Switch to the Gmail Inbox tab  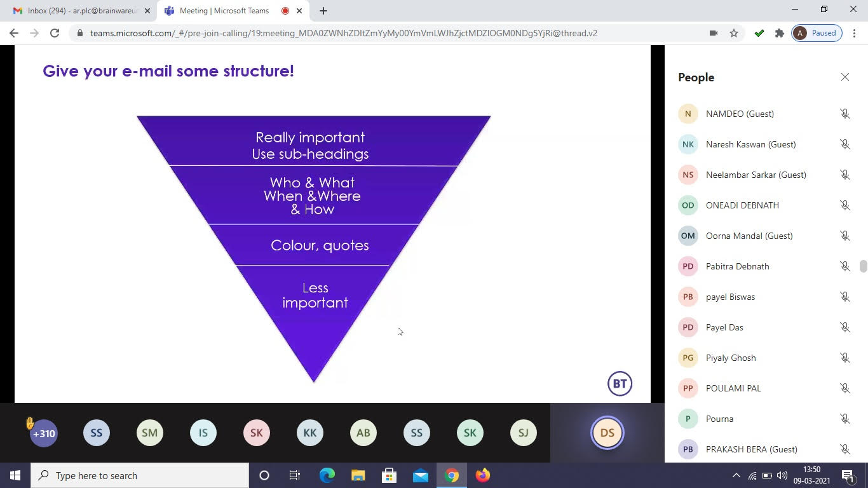(79, 11)
